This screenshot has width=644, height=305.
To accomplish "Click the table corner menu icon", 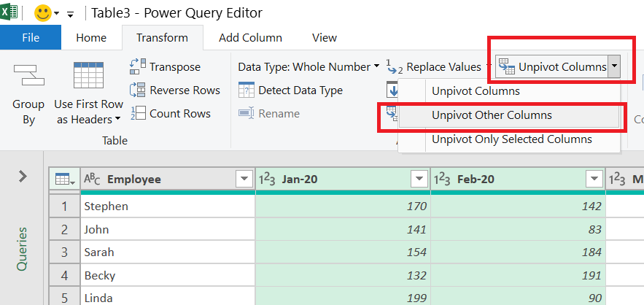I will (63, 179).
